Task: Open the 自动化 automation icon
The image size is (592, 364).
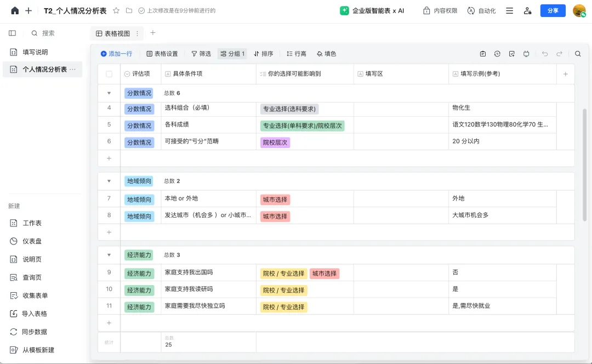Action: pos(471,10)
